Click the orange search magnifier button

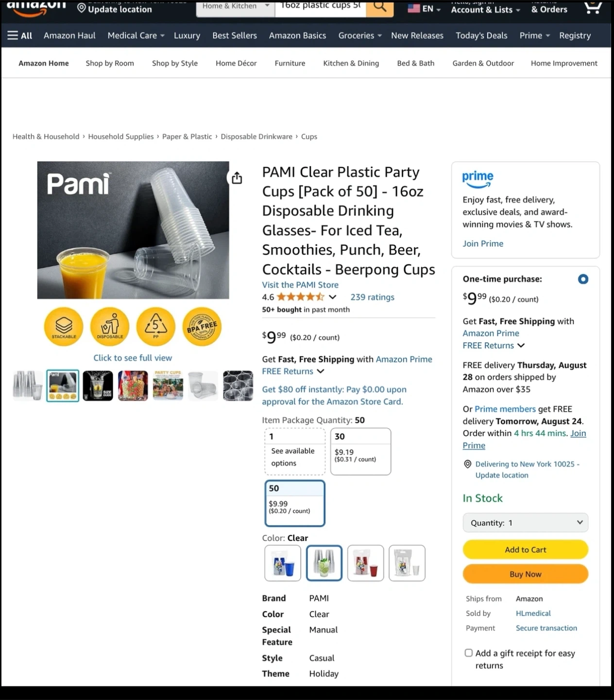[x=380, y=7]
